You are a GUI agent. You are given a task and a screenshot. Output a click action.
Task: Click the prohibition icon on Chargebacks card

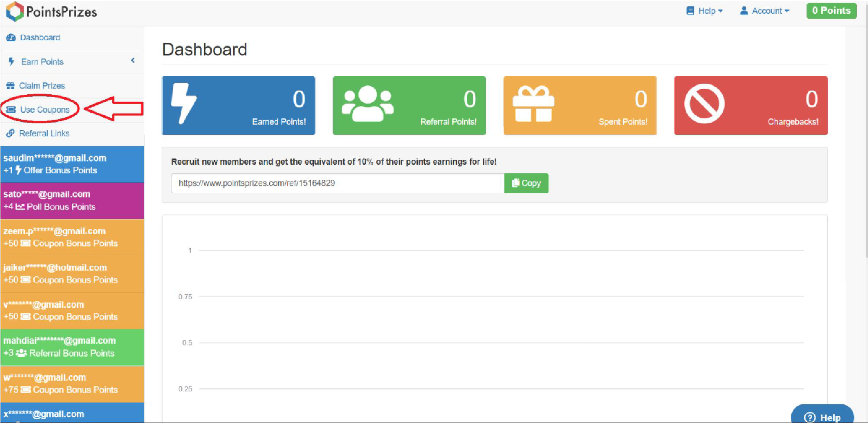[704, 104]
